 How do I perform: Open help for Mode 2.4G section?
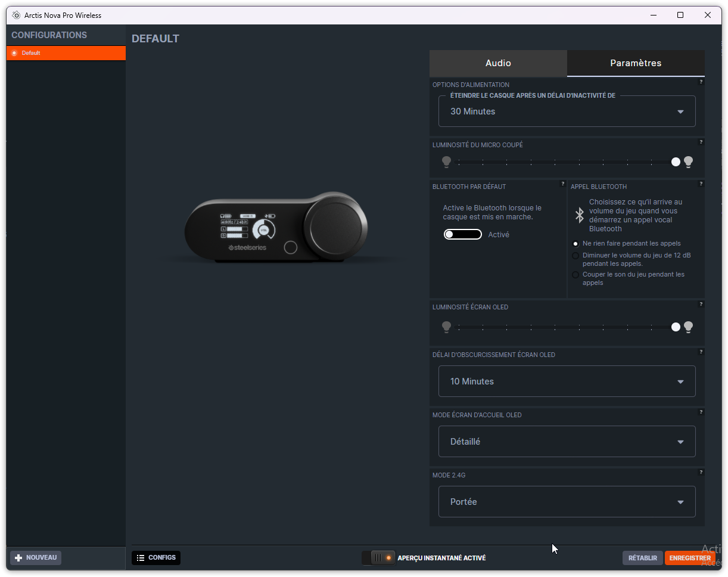tap(701, 472)
